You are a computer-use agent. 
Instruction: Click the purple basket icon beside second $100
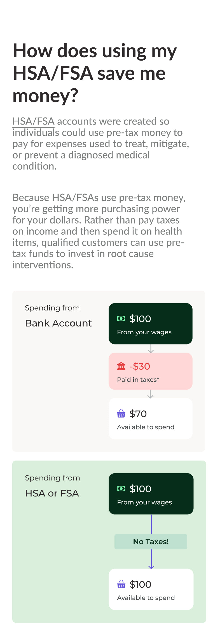(x=121, y=584)
